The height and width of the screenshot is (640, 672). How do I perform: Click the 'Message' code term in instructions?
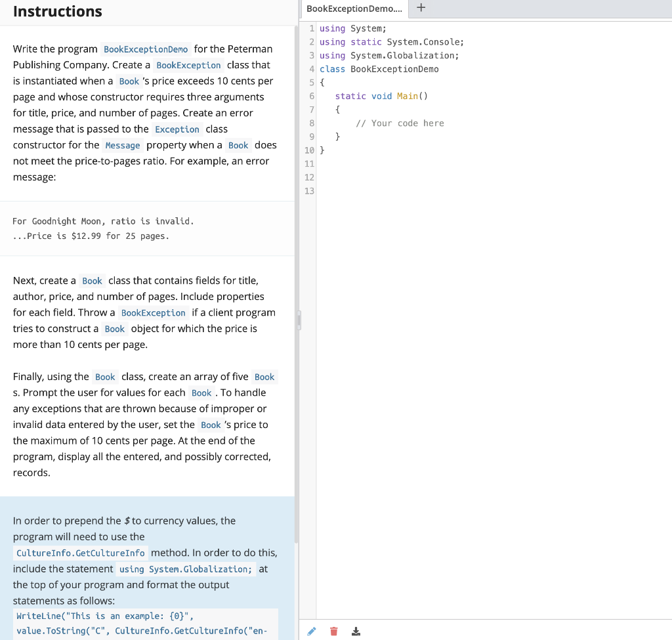(123, 146)
